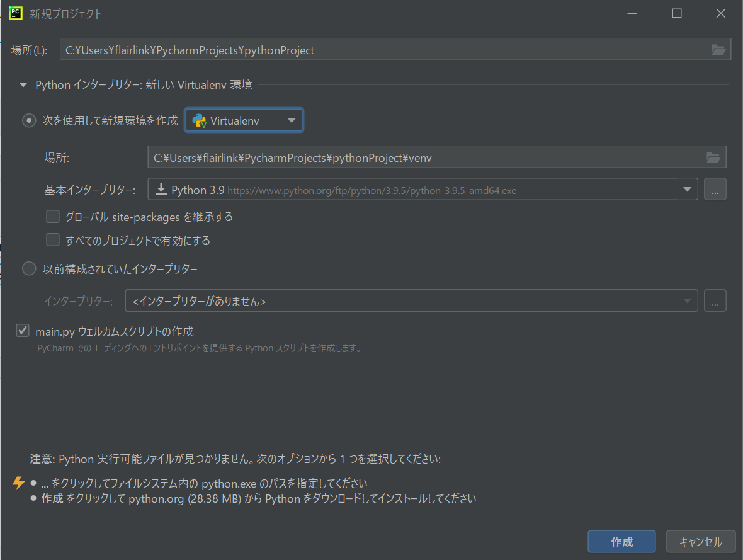
Task: Click the PyCharm logo in the title bar
Action: [16, 13]
